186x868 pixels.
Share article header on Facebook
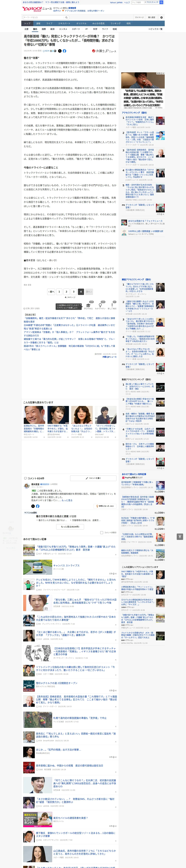(64, 51)
